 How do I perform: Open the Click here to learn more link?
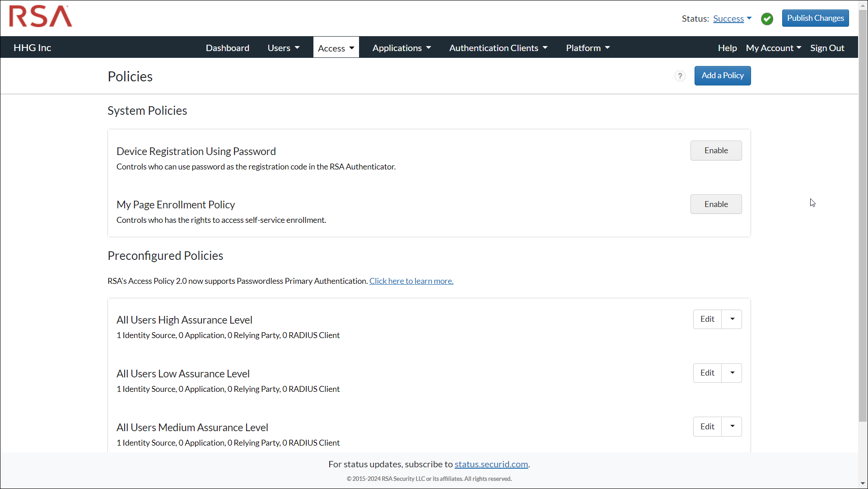[x=411, y=281]
